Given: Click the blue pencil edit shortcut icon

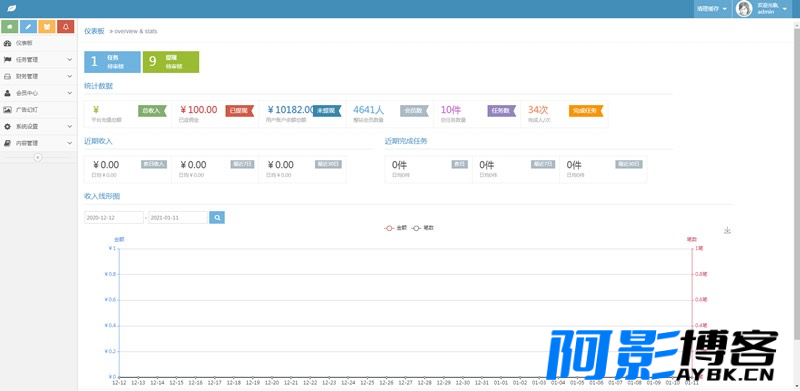Looking at the screenshot, I should (x=28, y=27).
